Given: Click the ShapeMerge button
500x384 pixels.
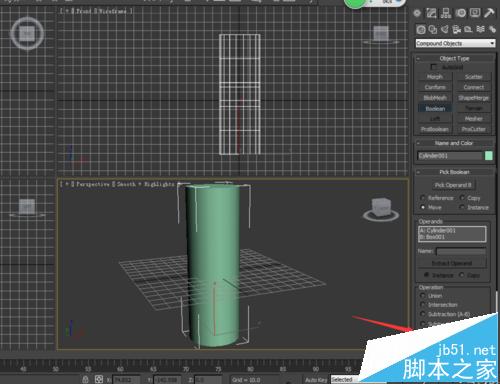Looking at the screenshot, I should pos(473,98).
